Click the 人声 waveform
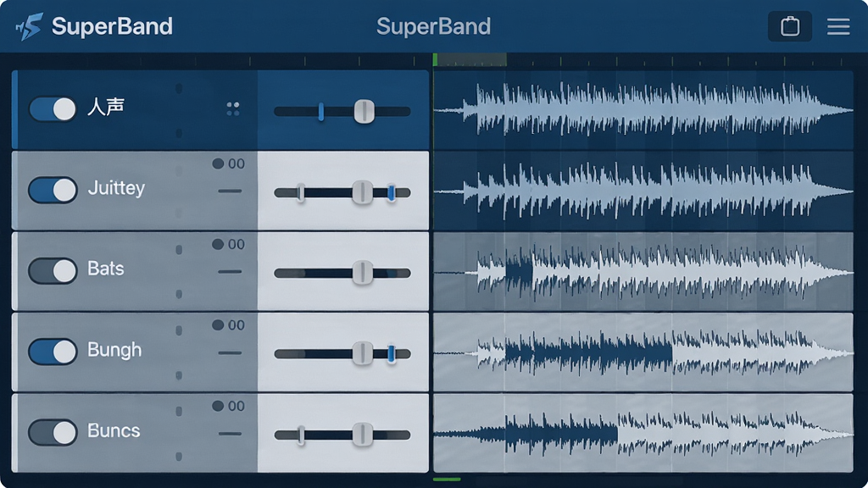868x488 pixels. 643,109
